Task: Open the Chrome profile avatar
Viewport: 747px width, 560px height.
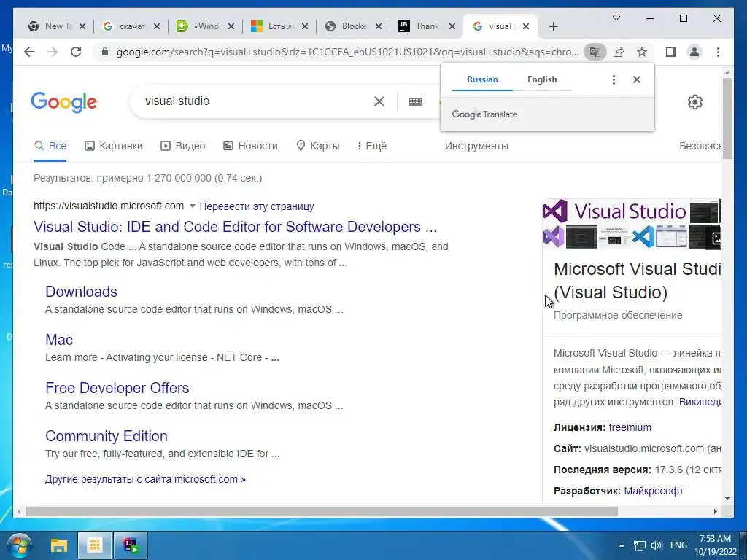Action: tap(694, 52)
